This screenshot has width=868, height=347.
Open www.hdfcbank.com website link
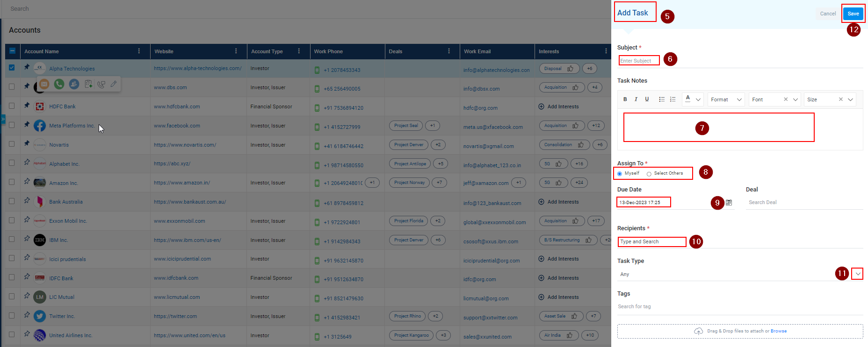(177, 106)
